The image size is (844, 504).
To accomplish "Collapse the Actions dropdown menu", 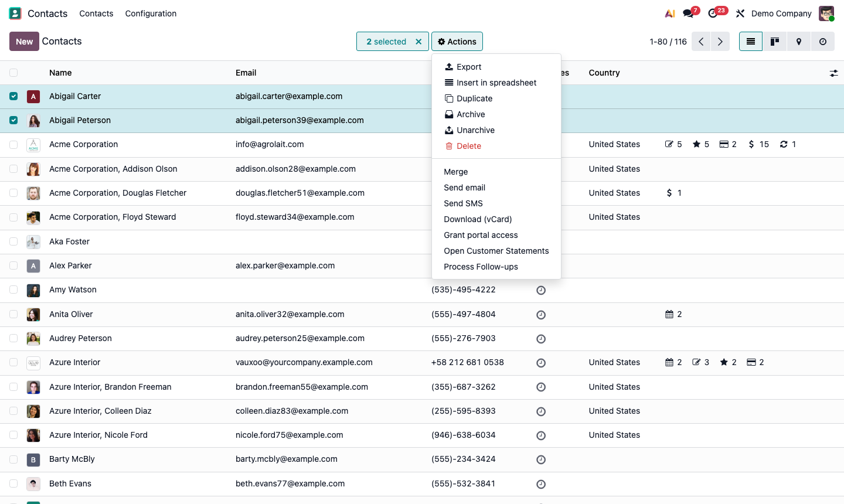I will (x=457, y=42).
